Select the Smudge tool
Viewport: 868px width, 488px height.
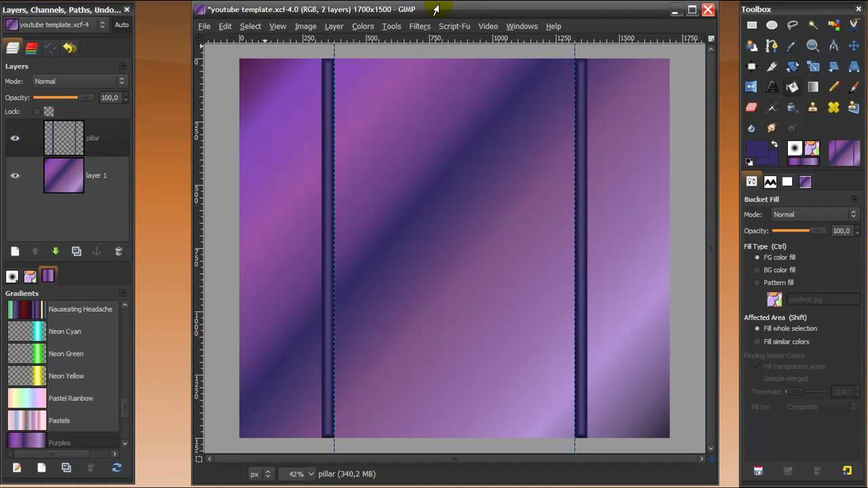[772, 128]
